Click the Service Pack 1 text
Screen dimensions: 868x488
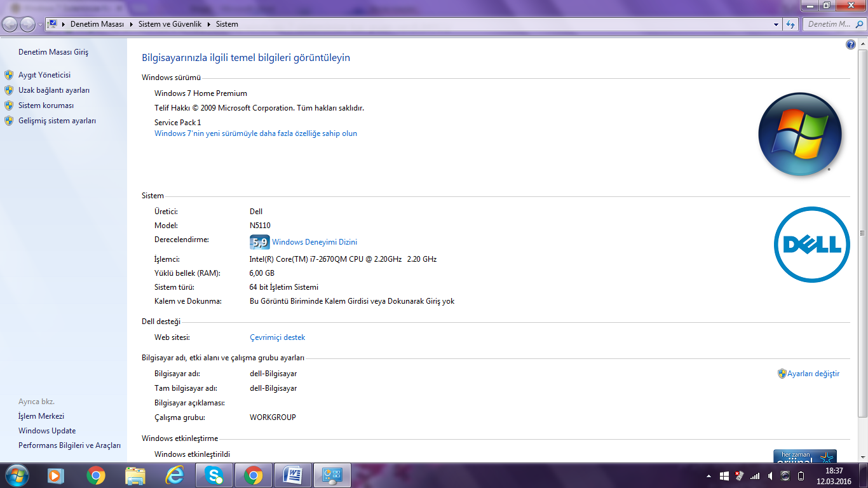coord(178,123)
